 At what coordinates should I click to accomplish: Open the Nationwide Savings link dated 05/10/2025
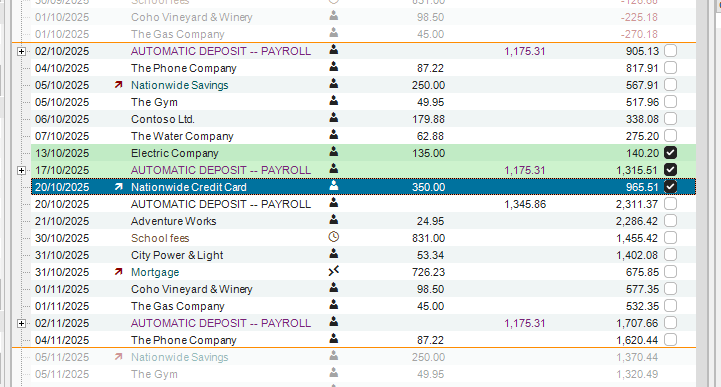[x=179, y=85]
